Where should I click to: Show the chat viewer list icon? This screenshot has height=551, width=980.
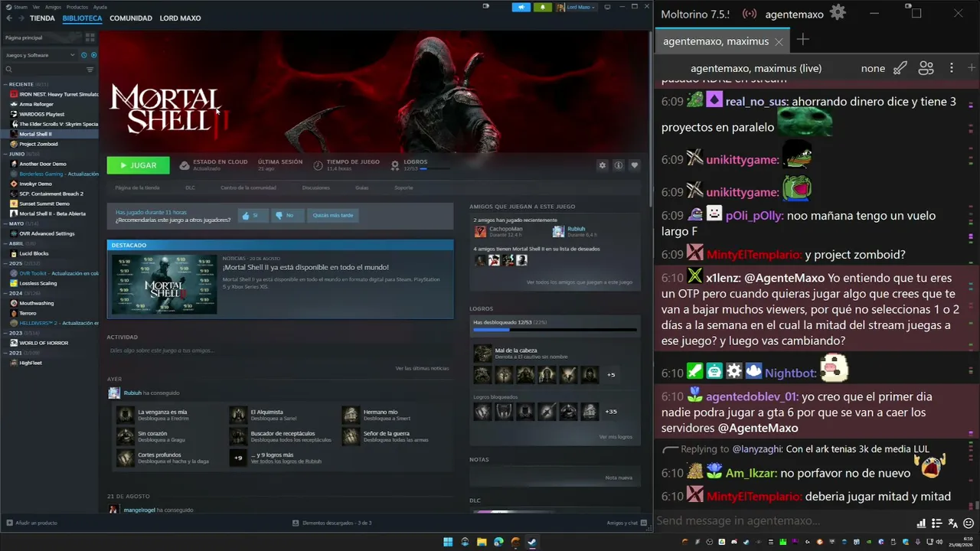(x=926, y=67)
